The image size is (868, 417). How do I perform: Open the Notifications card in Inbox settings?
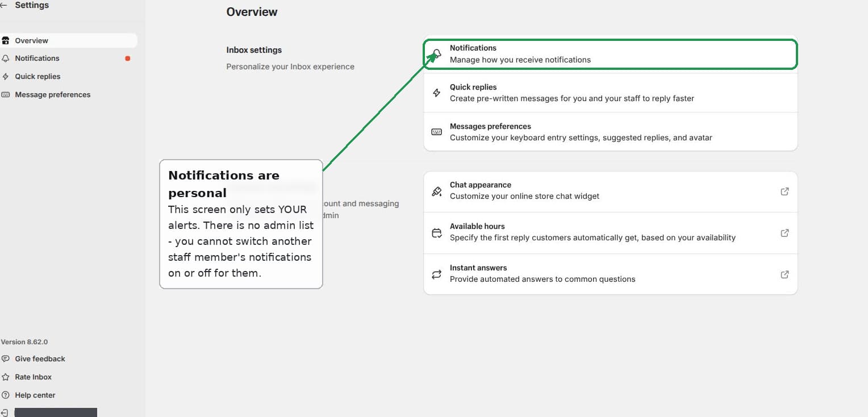[611, 54]
